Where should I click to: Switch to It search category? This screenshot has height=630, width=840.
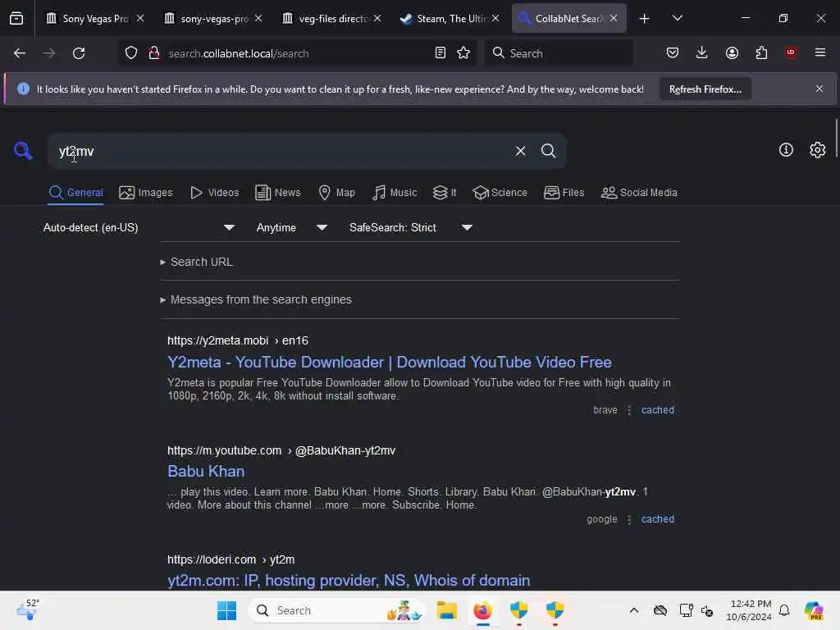click(445, 192)
